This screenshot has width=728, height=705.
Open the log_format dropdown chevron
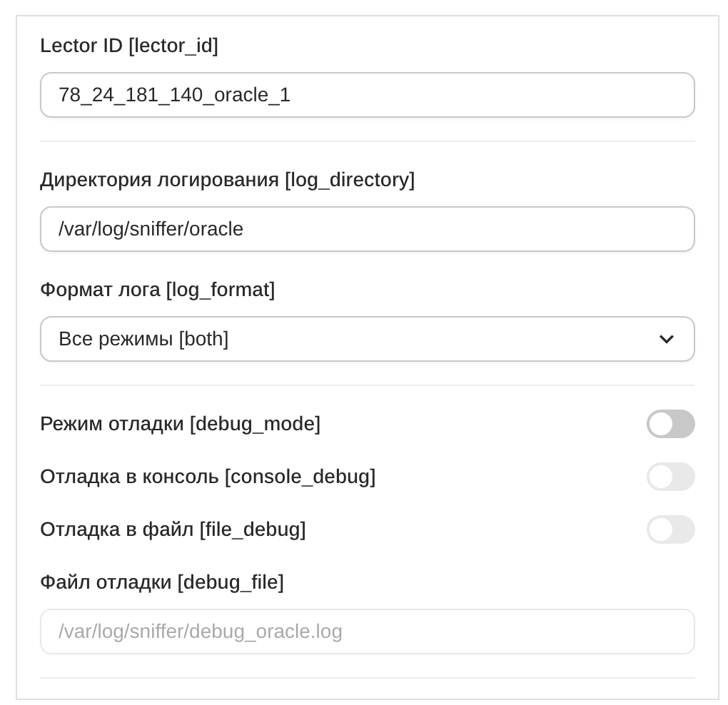(667, 339)
